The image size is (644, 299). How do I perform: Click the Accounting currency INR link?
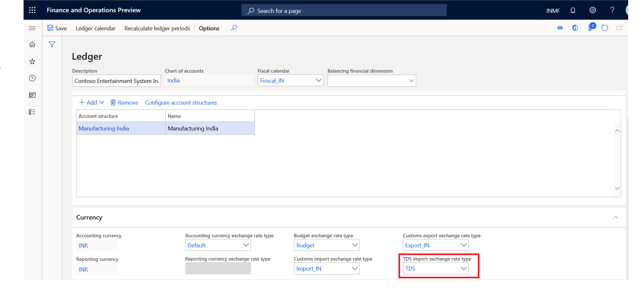[83, 246]
